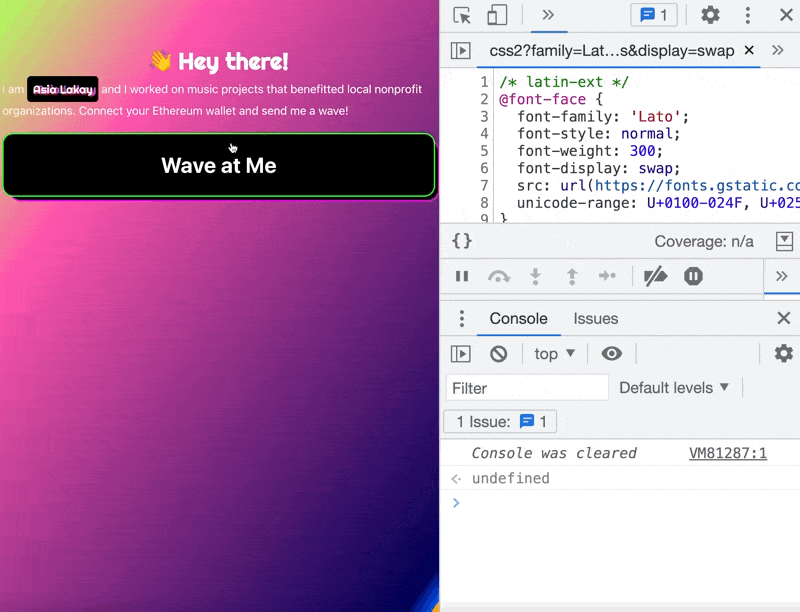Click the console Filter input field

tap(527, 388)
